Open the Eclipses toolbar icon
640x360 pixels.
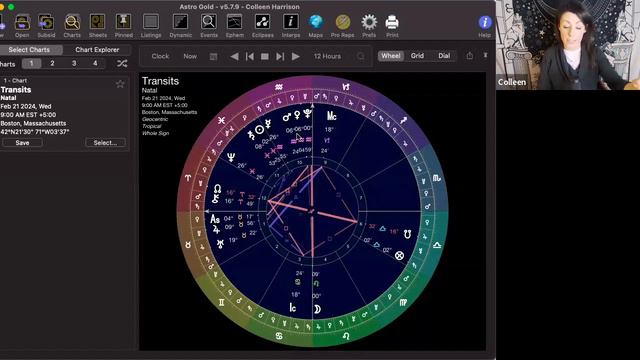click(x=262, y=22)
